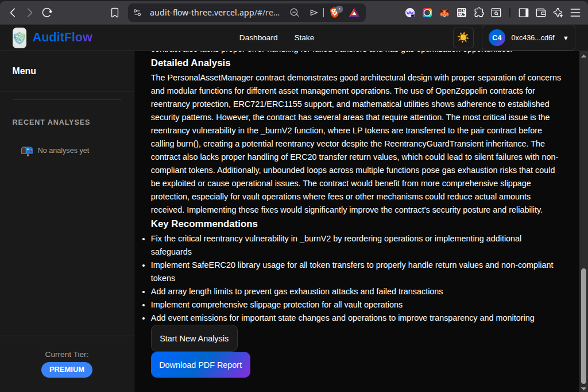Screen dimensions: 588x392
Task: Click the PREMIUM tier badge
Action: pos(67,370)
